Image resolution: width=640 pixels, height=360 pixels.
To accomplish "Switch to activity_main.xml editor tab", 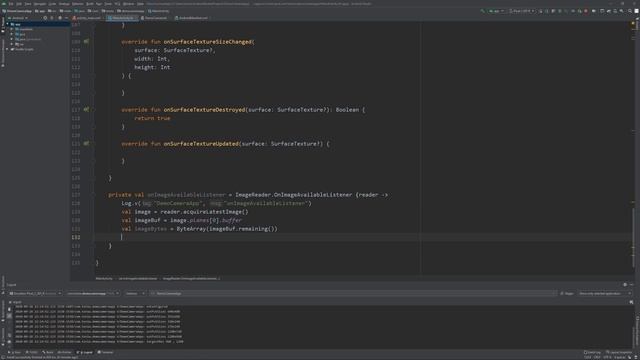I will [87, 18].
